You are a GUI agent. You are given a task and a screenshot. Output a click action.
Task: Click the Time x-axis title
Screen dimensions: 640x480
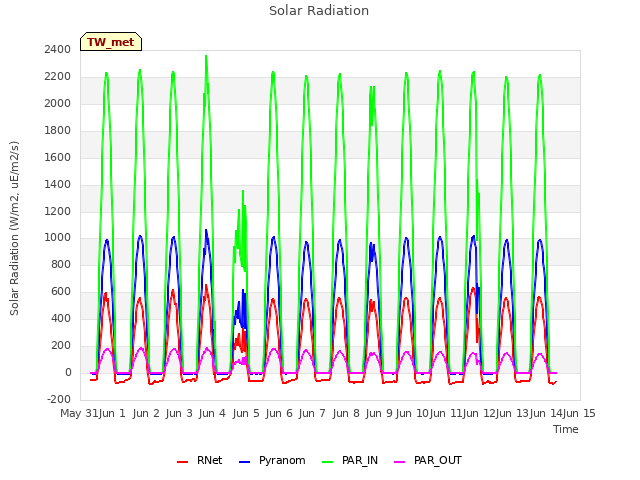point(566,429)
